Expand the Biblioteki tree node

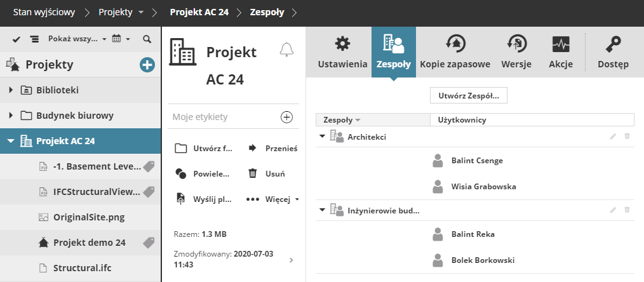coord(11,90)
